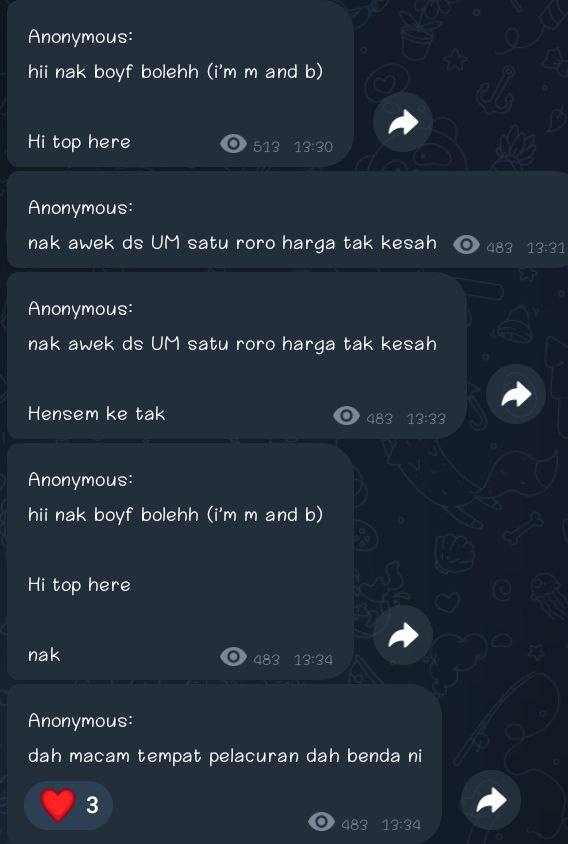Open the first 'hii nak boyf bolehh' message bubble
This screenshot has height=844, width=568.
[180, 83]
